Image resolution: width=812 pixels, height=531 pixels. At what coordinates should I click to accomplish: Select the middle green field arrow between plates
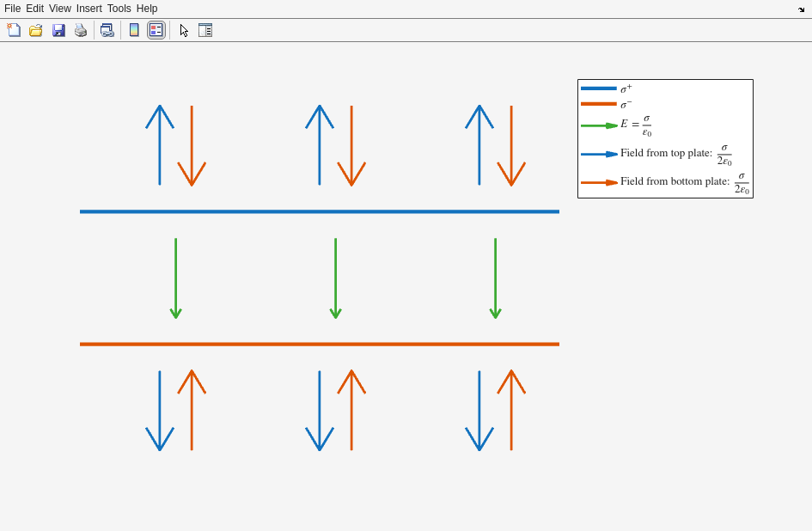[x=335, y=278]
